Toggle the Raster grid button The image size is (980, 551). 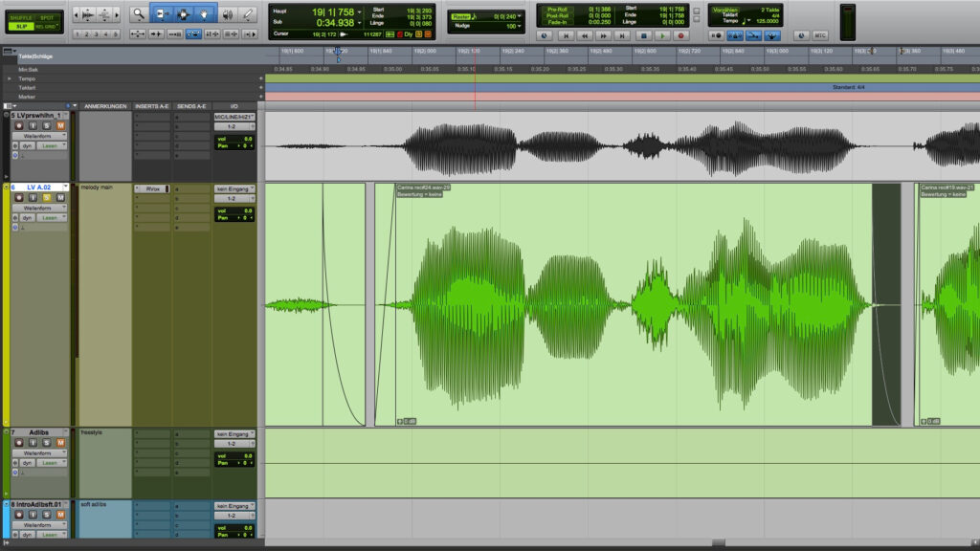[460, 17]
